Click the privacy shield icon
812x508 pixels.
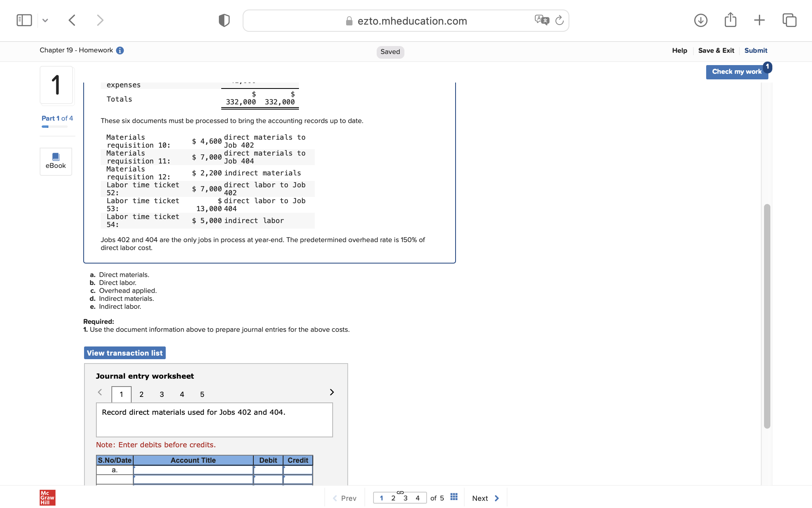click(x=224, y=20)
